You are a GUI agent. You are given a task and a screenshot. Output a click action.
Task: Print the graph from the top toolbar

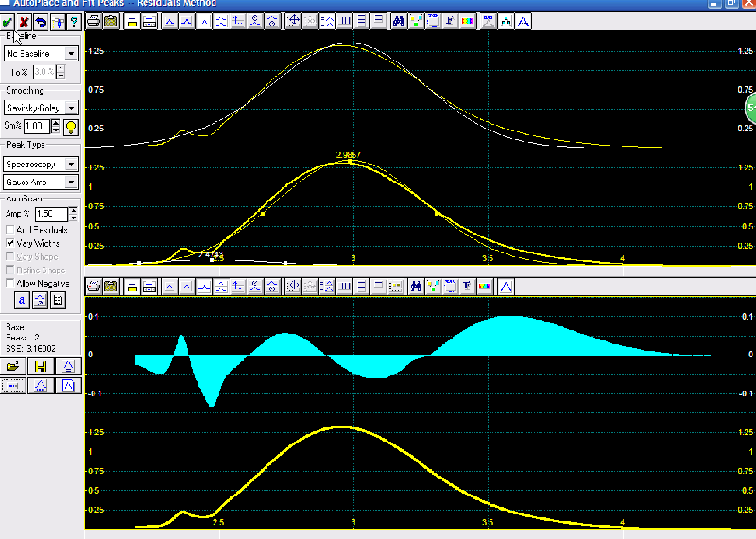(x=94, y=21)
